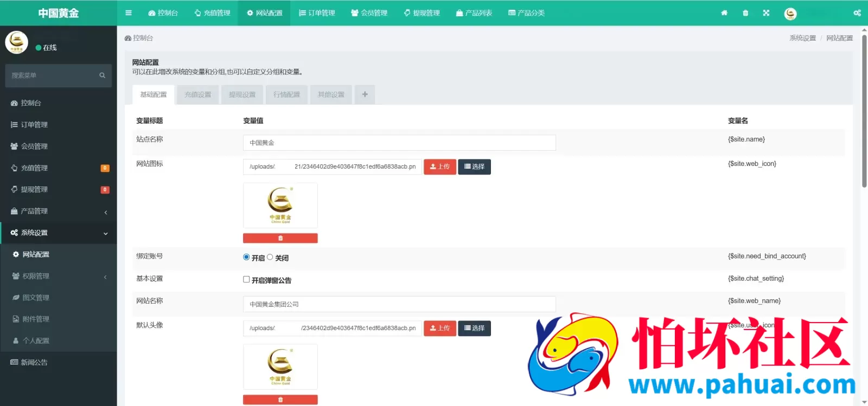Open 个人配置 sidebar item

pos(59,341)
